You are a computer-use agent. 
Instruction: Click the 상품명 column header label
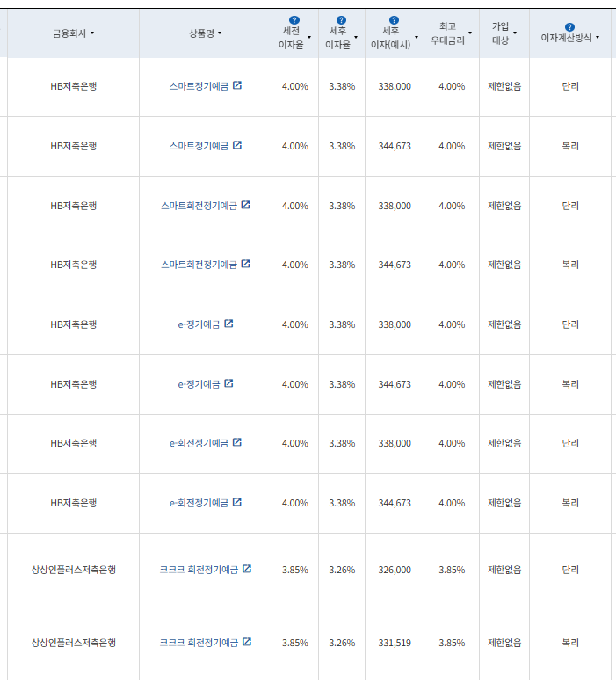(x=201, y=33)
